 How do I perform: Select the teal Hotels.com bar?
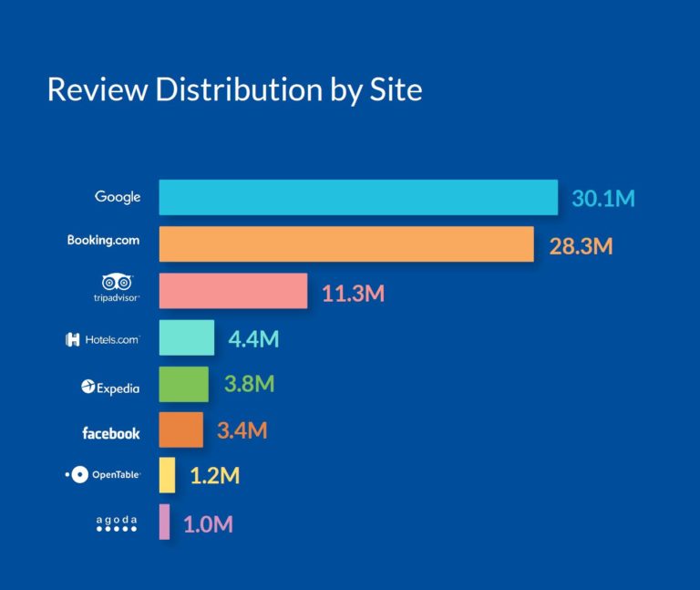(x=187, y=337)
